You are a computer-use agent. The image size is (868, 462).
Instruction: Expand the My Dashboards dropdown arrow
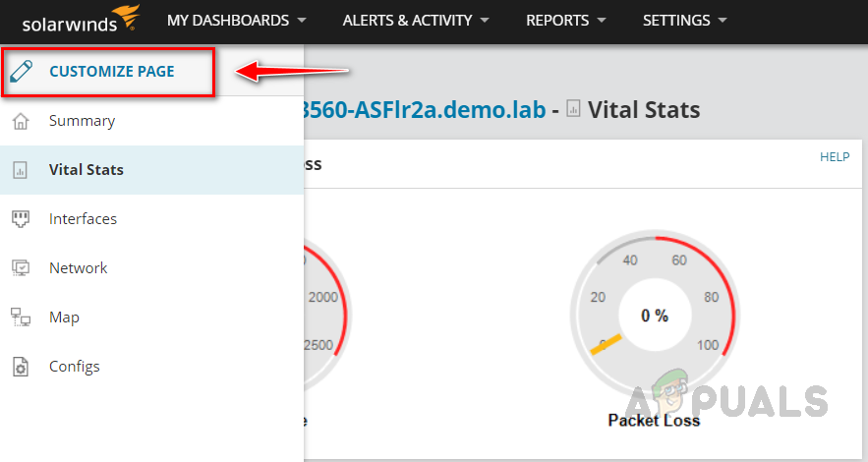[x=302, y=21]
